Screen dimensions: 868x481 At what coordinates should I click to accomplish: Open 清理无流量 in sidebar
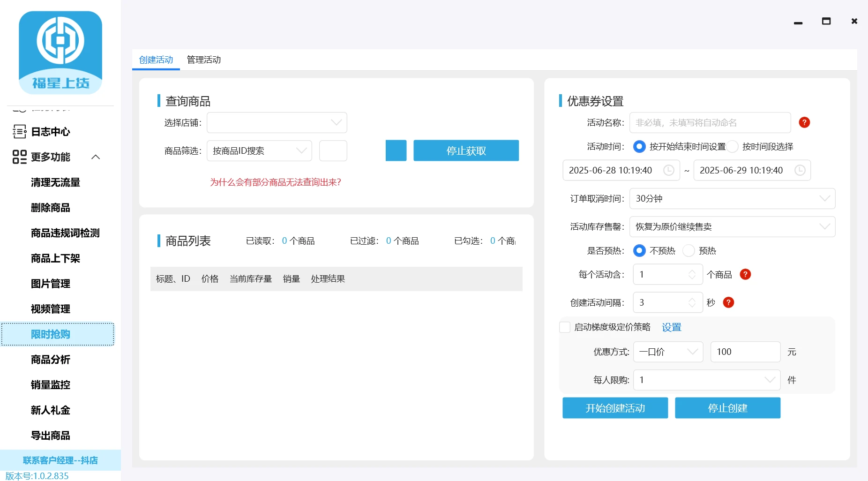[55, 182]
